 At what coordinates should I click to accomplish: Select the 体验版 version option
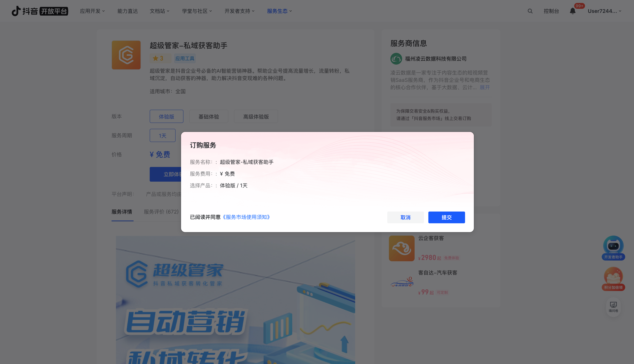(x=166, y=117)
